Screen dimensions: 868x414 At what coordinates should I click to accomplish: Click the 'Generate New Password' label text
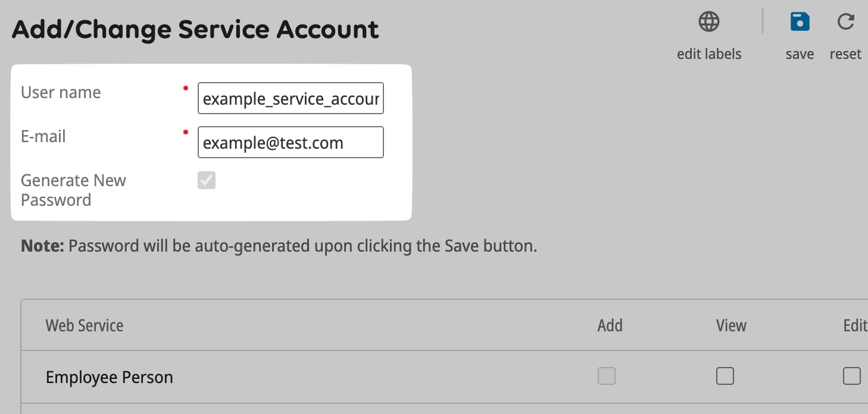pos(73,190)
